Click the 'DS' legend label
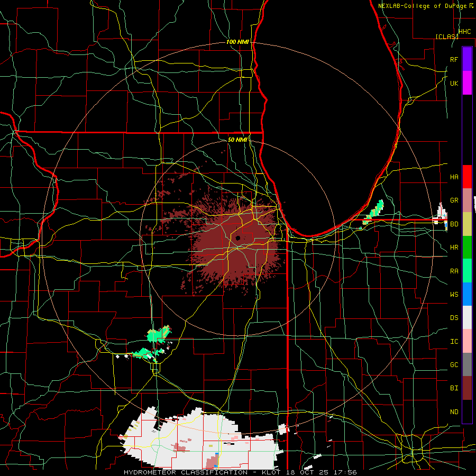The height and width of the screenshot is (476, 476). (x=454, y=318)
